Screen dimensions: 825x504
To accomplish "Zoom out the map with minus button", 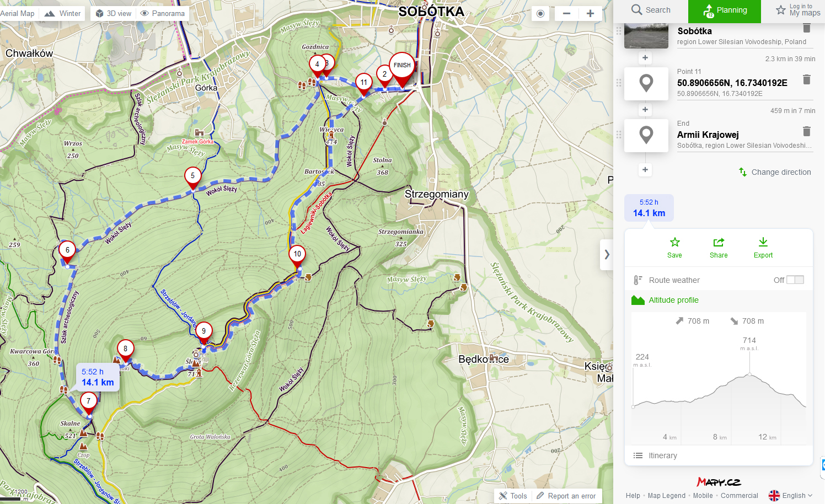I will coord(566,14).
